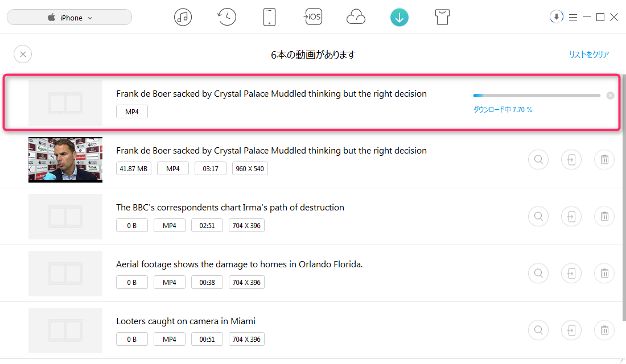
Task: Select title 'Looters caught on camera in Miami'
Action: coord(186,321)
